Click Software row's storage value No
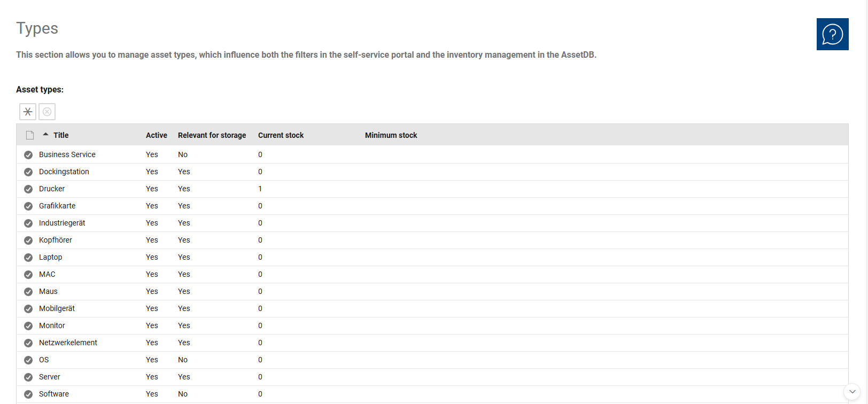This screenshot has width=868, height=404. point(183,394)
